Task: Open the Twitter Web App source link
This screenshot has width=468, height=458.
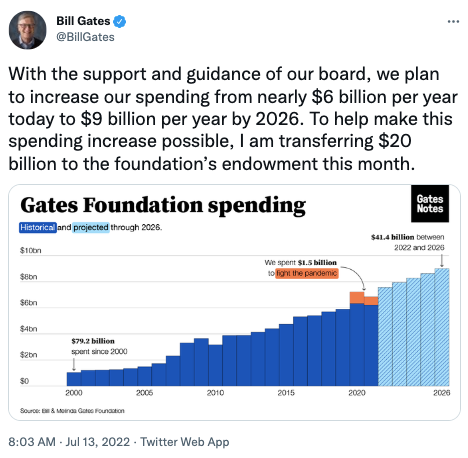Action: [x=185, y=442]
